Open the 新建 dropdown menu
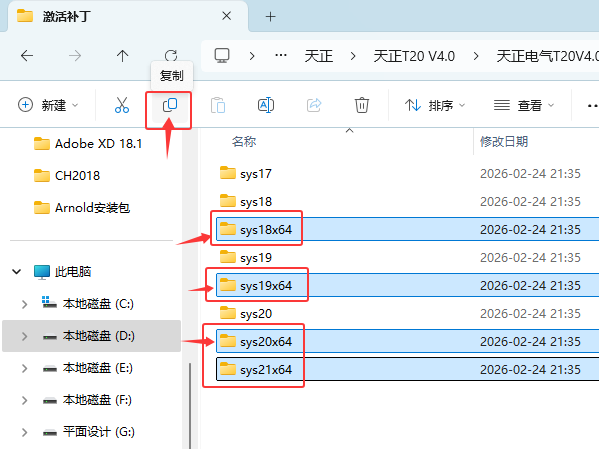Screen dimensions: 599x449 tap(48, 105)
